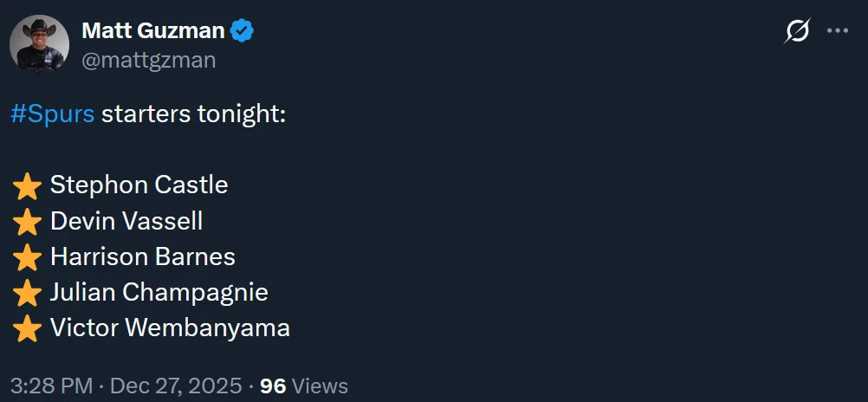The height and width of the screenshot is (402, 868).
Task: Open the Matt Guzman display name link
Action: [152, 31]
